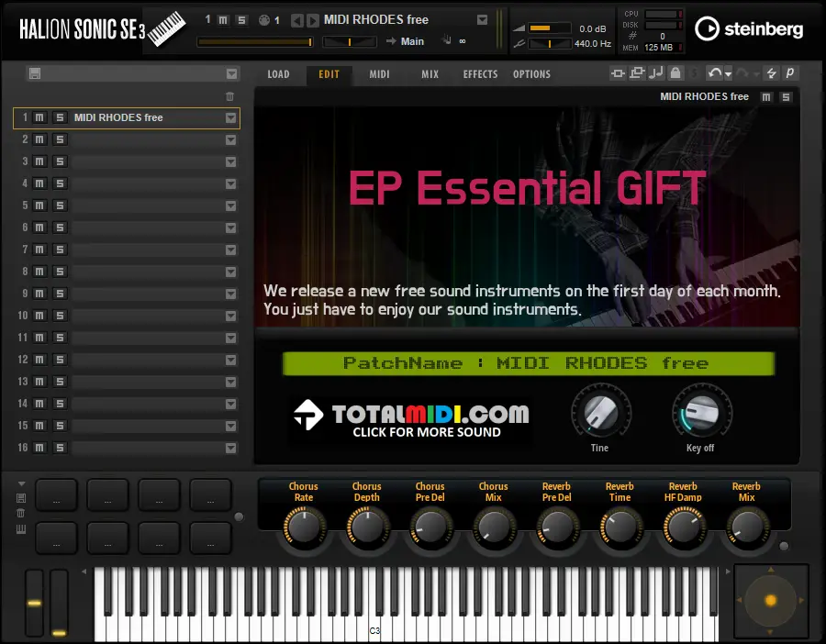This screenshot has width=826, height=644.
Task: Click the master volume ramp icon
Action: point(519,28)
